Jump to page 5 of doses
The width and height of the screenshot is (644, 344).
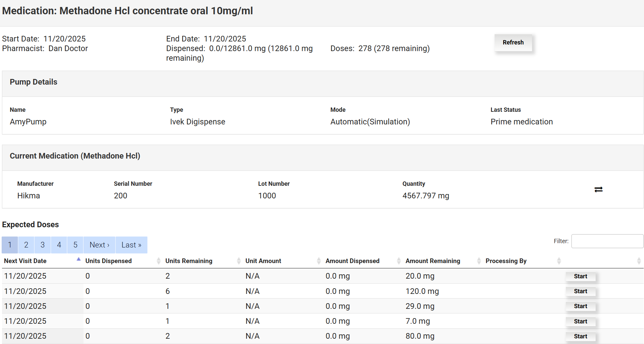75,245
